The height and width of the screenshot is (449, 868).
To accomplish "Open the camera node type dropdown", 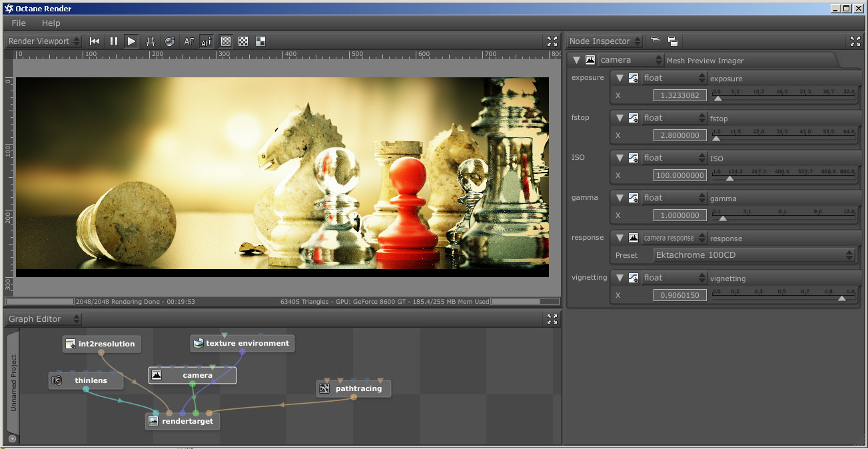I will pos(631,60).
